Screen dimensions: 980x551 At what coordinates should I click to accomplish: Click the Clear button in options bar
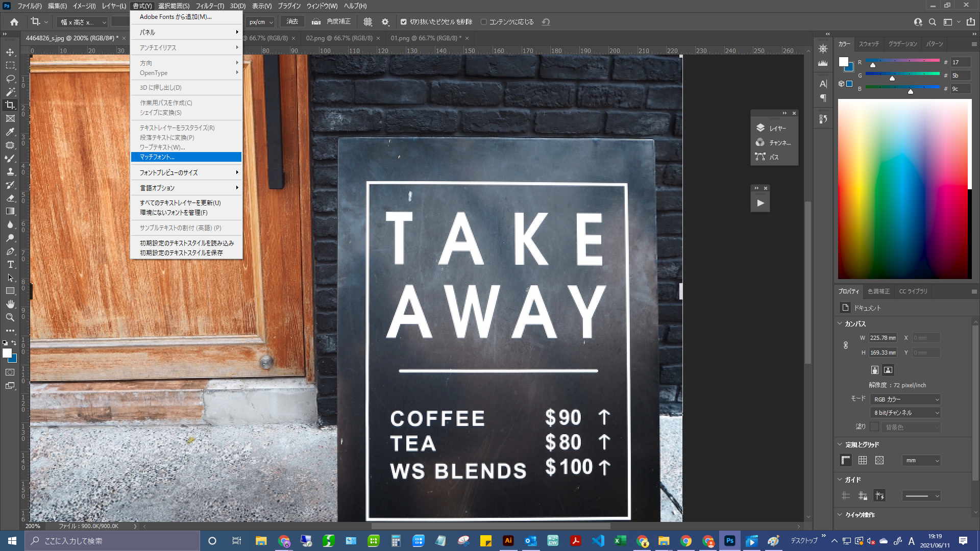[292, 22]
